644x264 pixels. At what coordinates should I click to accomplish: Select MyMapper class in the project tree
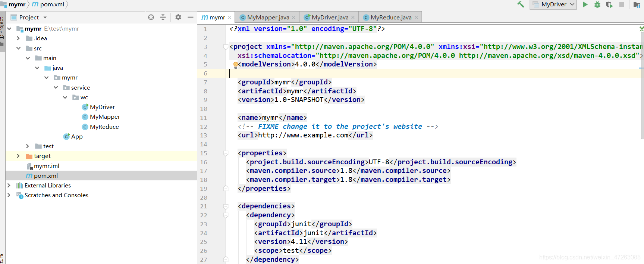101,117
